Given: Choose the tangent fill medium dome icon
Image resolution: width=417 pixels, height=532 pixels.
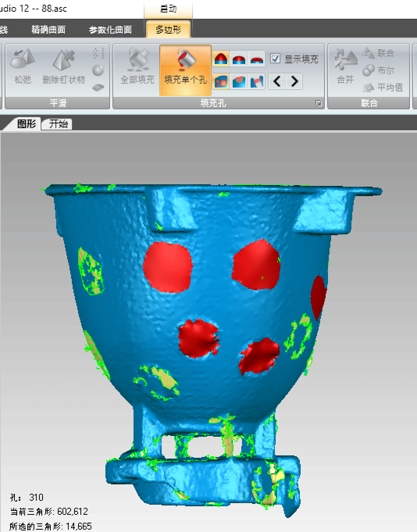Looking at the screenshot, I should (239, 59).
